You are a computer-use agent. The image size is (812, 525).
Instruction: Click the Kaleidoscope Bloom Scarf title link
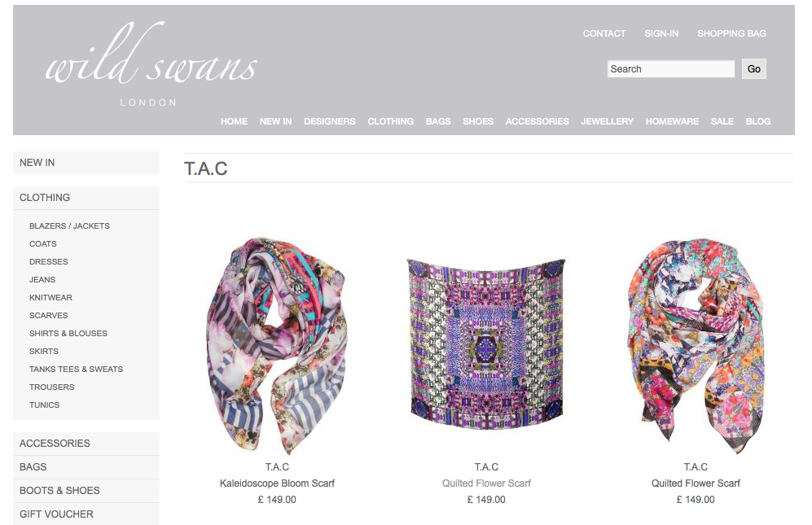pyautogui.click(x=277, y=483)
